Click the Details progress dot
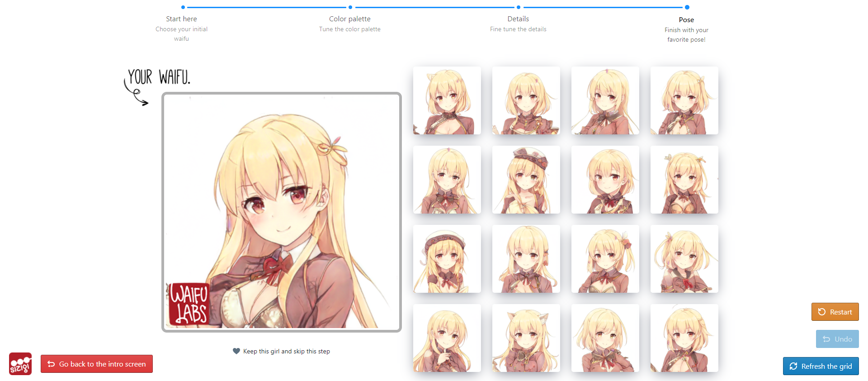868x381 pixels. pos(519,7)
